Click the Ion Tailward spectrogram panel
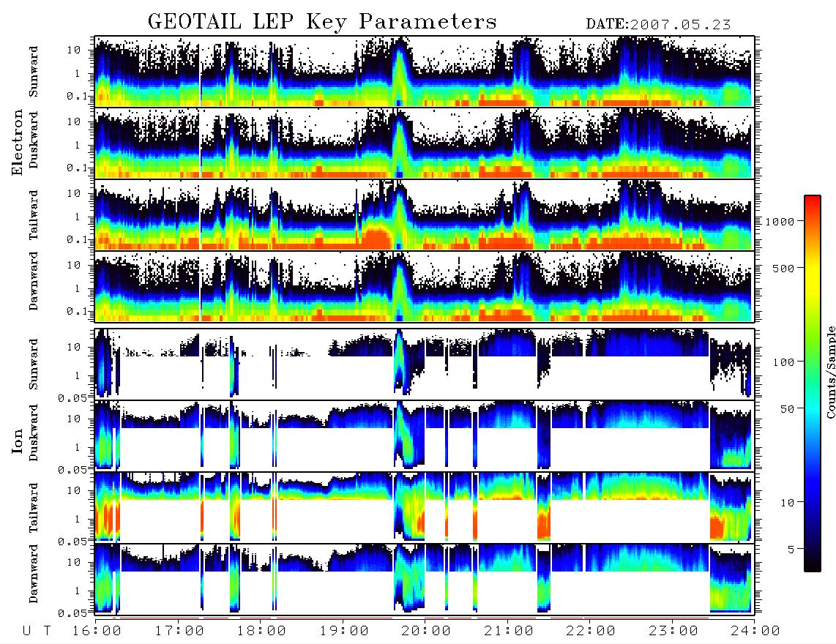Image resolution: width=836 pixels, height=644 pixels. 424,508
